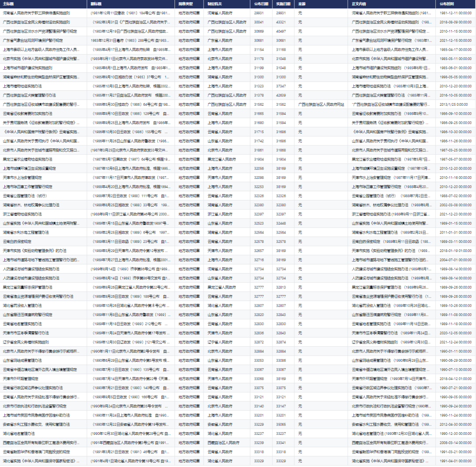Screen dimensions: 476x467
Task: Click implementation date value 43321
Action: [281, 22]
